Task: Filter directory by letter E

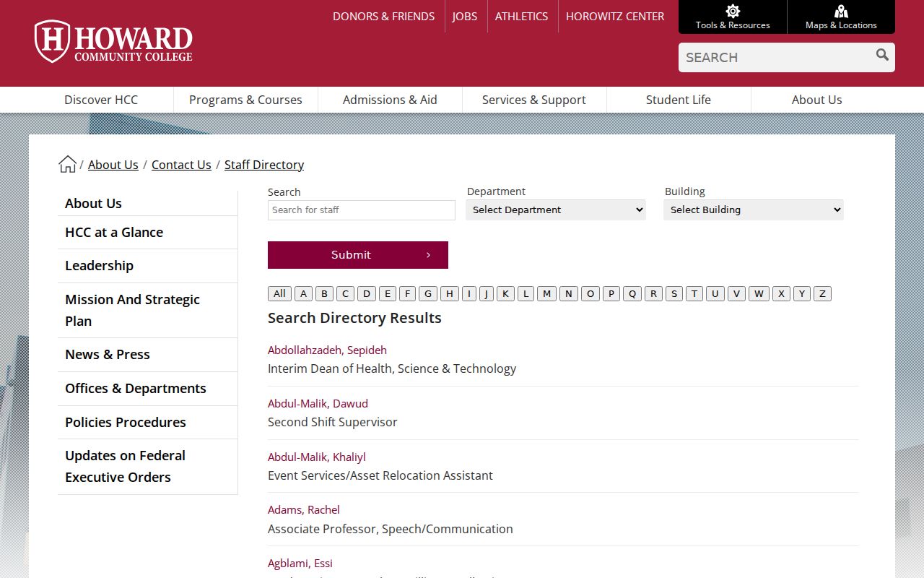Action: (x=388, y=293)
